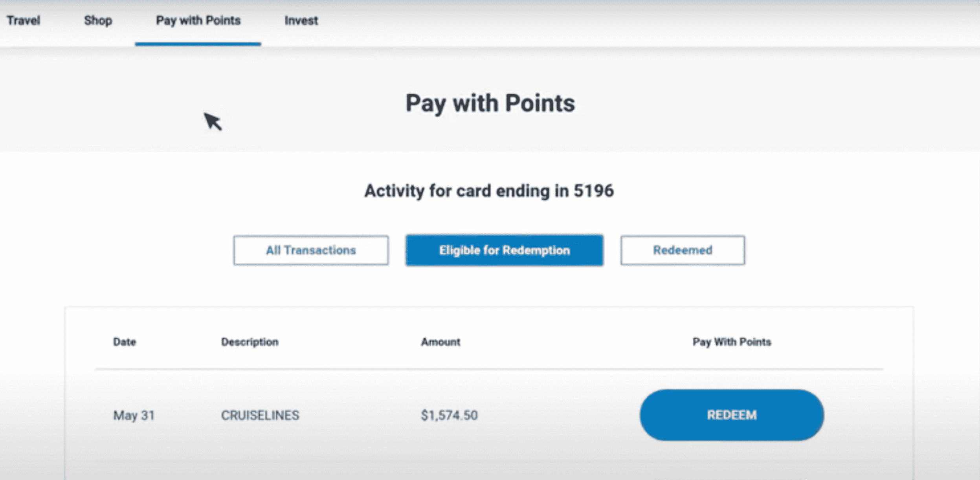Click the Pay with Points tab underline indicator
This screenshot has width=980, height=480.
198,44
